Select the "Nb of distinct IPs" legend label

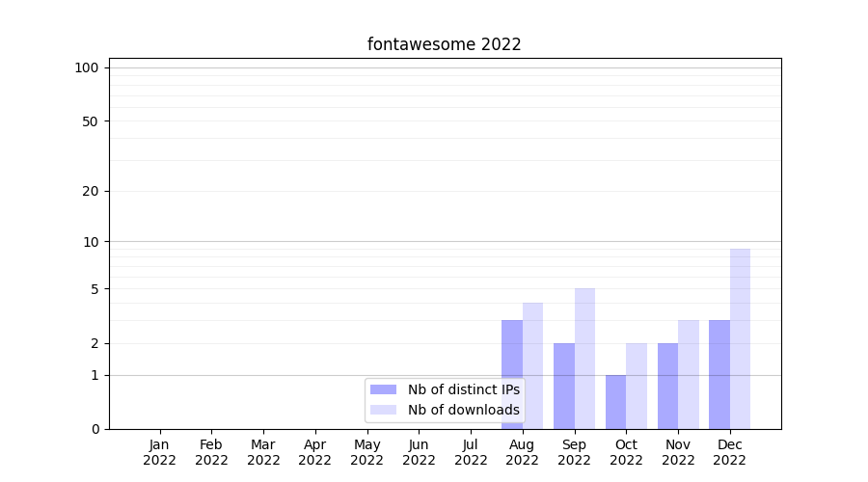pyautogui.click(x=463, y=389)
